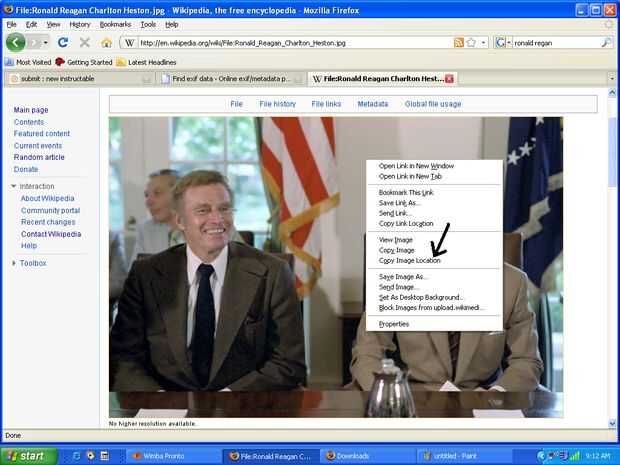Open the address bar history dropdown
Viewport: 620px width, 465px height.
click(484, 43)
